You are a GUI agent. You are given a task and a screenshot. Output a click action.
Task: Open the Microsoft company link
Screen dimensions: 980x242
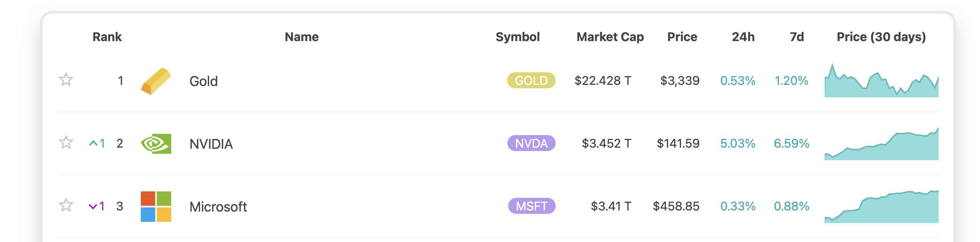pos(218,207)
